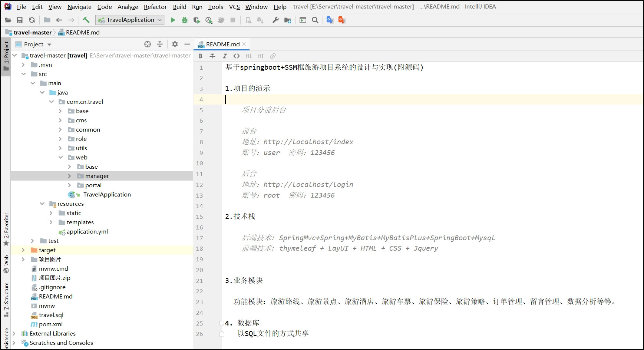
Task: Apply italic formatting from the Markdown toolbar
Action: coord(225,56)
